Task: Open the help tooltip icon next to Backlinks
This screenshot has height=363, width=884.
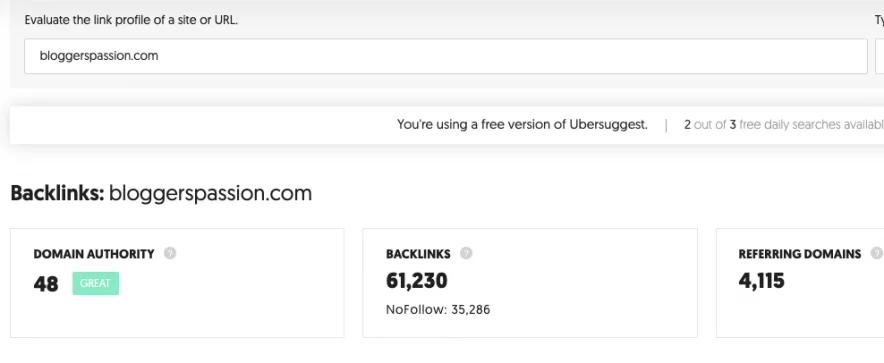Action: pyautogui.click(x=466, y=253)
